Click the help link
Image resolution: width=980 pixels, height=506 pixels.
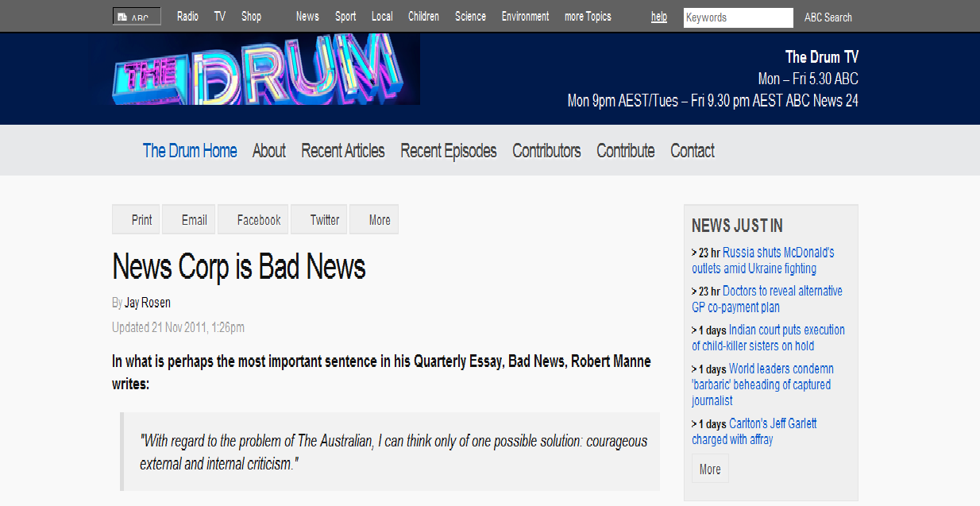(x=658, y=17)
